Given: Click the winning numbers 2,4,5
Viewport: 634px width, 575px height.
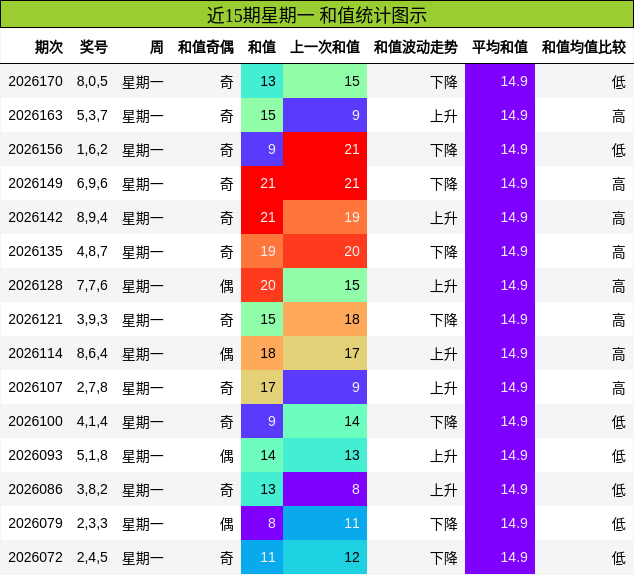Looking at the screenshot, I should 92,557.
